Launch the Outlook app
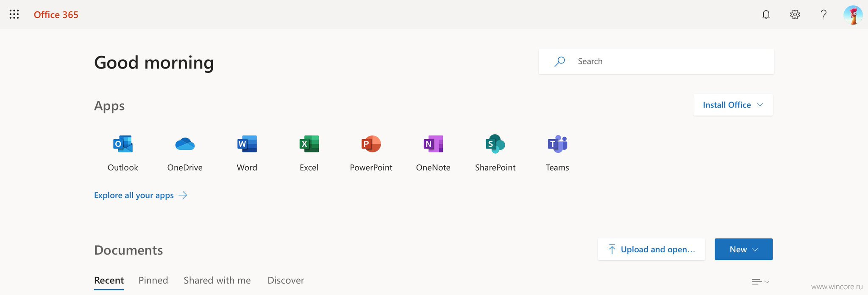 [123, 153]
